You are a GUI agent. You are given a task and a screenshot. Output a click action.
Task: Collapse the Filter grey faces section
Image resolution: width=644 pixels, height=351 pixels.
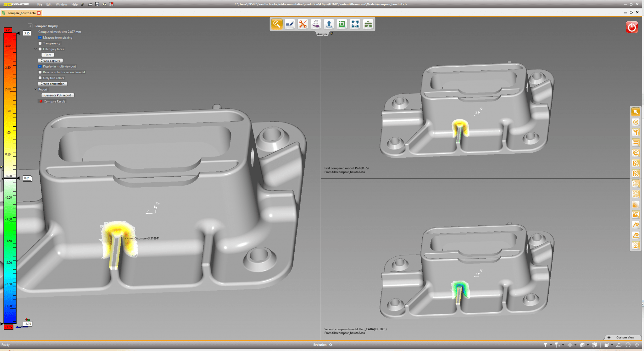36,49
